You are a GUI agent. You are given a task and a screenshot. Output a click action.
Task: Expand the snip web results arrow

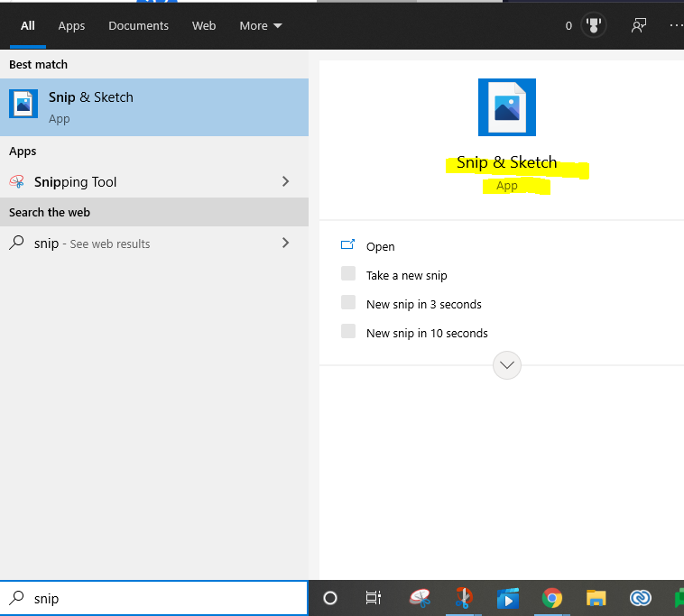(x=286, y=243)
